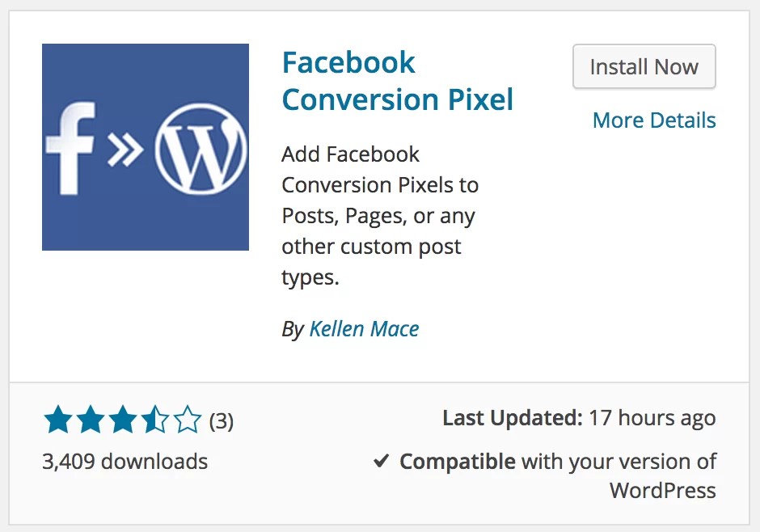This screenshot has height=532, width=760.
Task: Click the "Compatible with your version" text
Action: tap(558, 462)
